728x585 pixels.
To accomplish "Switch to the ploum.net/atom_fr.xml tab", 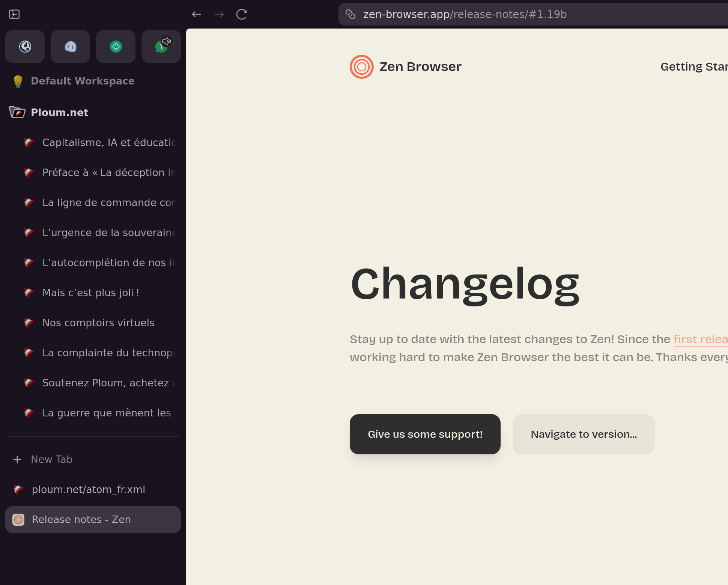I will (88, 490).
